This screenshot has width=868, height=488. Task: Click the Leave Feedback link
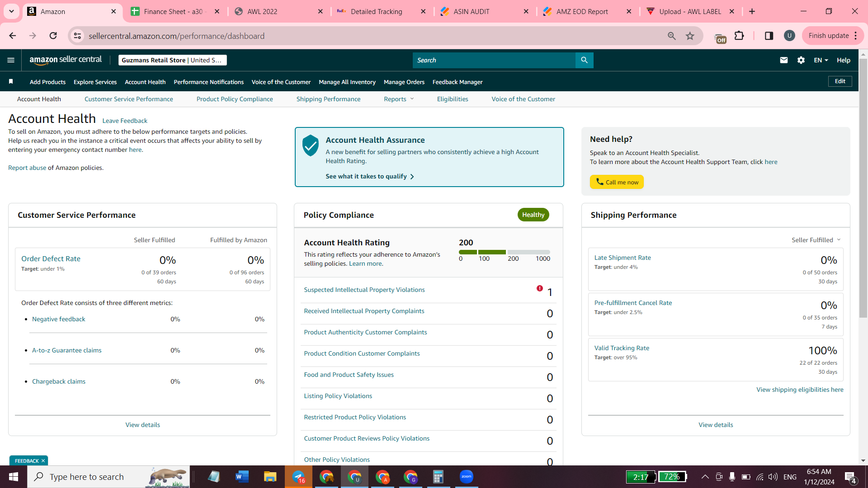(125, 121)
